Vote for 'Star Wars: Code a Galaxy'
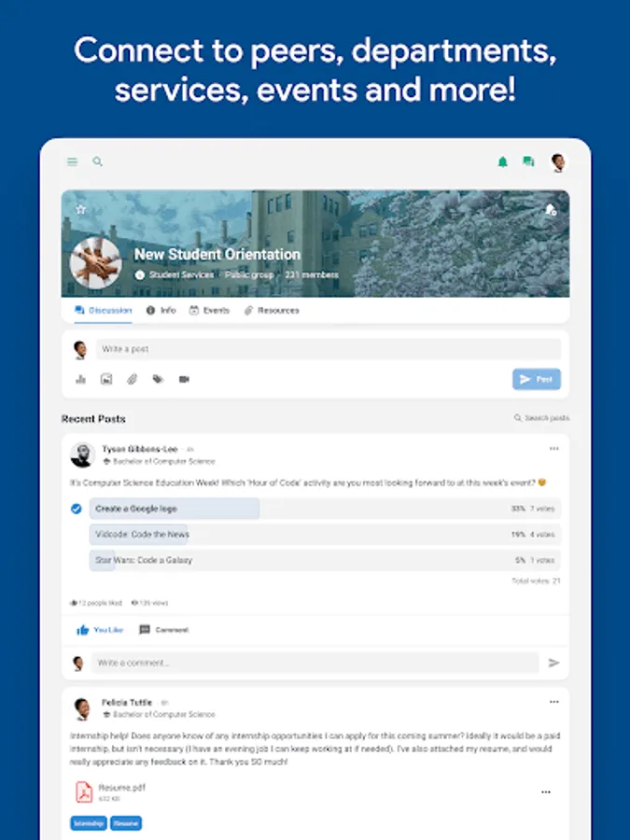The width and height of the screenshot is (630, 840). coord(325,560)
